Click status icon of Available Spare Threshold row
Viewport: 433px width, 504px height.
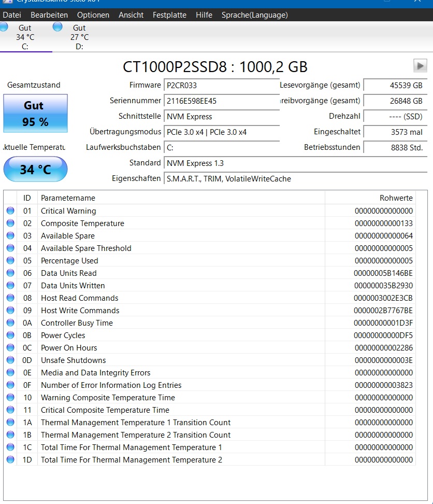point(10,248)
